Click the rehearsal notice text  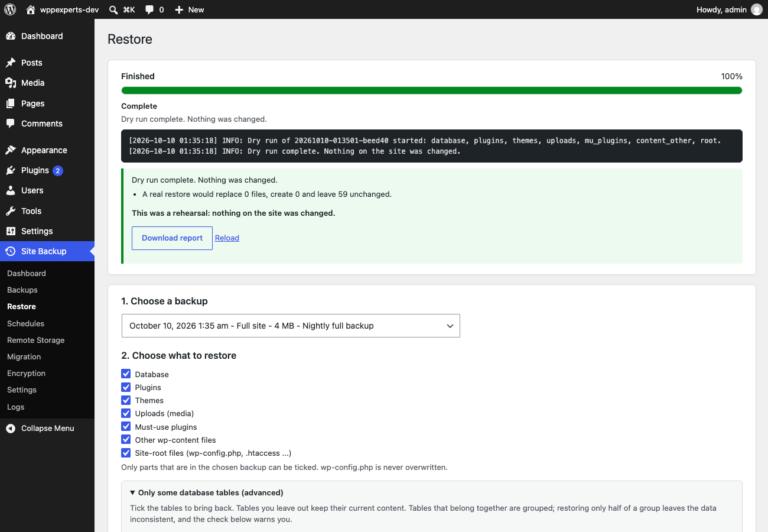click(x=233, y=213)
